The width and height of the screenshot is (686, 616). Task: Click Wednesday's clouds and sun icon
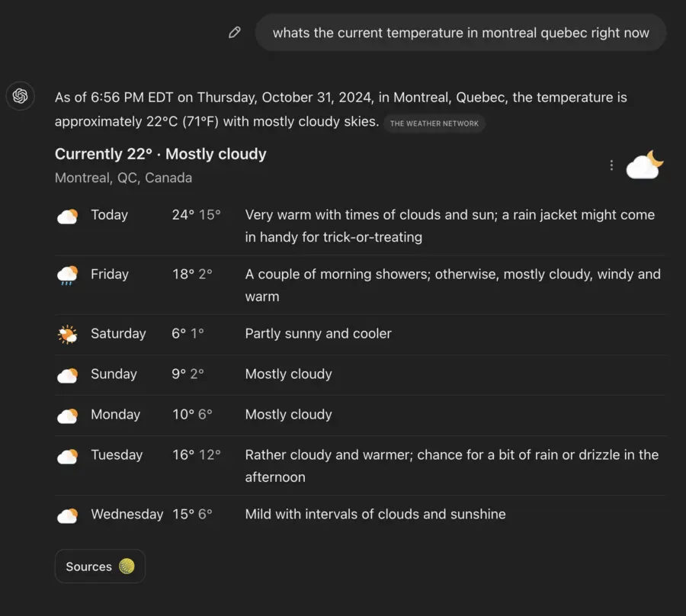(67, 515)
